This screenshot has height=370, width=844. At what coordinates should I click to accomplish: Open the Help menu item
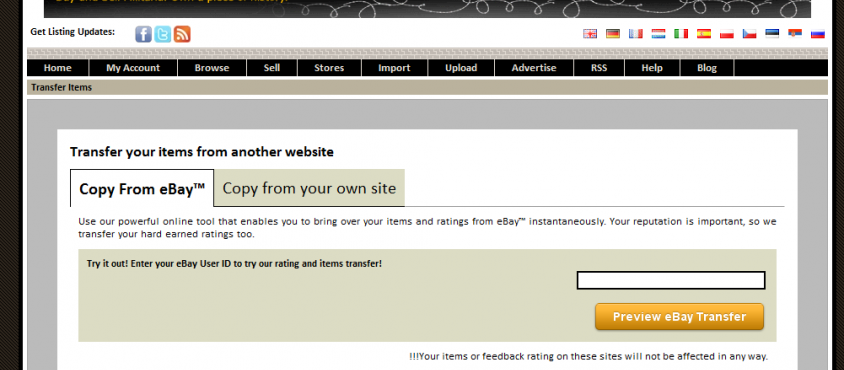(652, 68)
